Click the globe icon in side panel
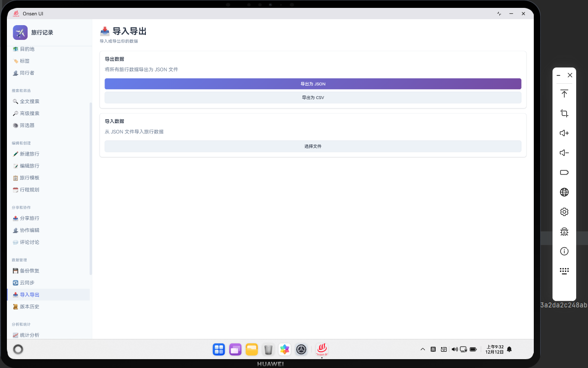The image size is (588, 368). [564, 192]
